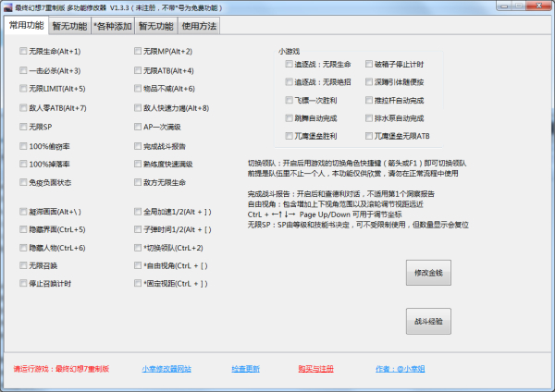Click the 检查更新 link
Screen dimensions: 555x392
pos(244,369)
